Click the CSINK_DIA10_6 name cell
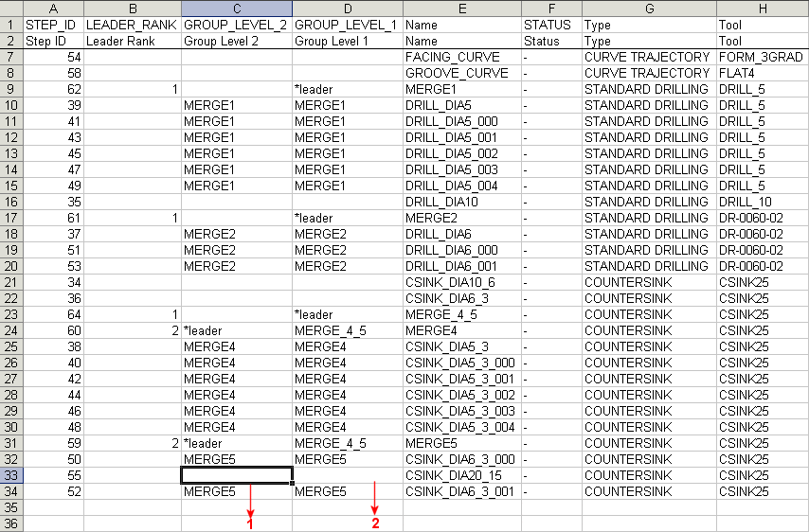The image size is (809, 532). [x=461, y=282]
